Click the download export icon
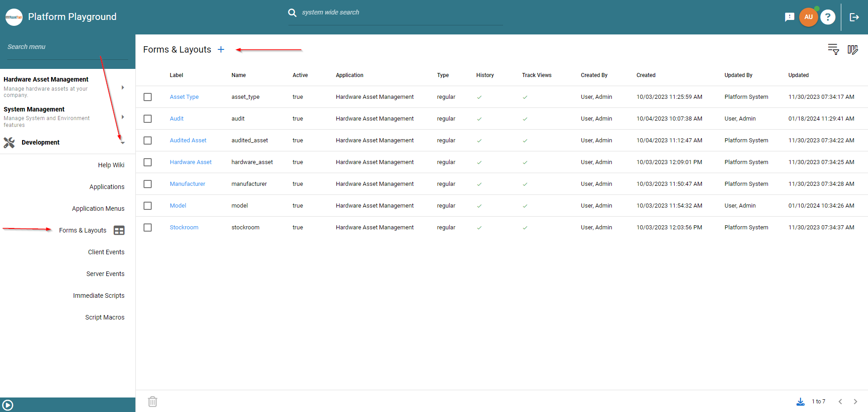This screenshot has height=412, width=868. (801, 402)
